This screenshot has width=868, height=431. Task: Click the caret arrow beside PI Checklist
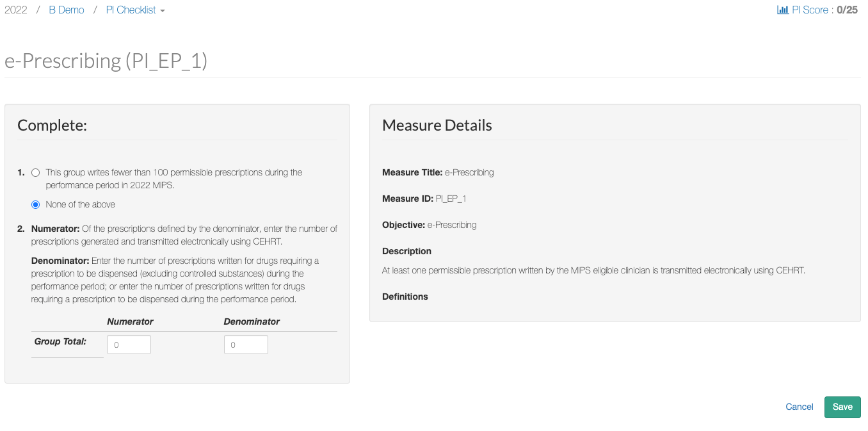(x=163, y=12)
